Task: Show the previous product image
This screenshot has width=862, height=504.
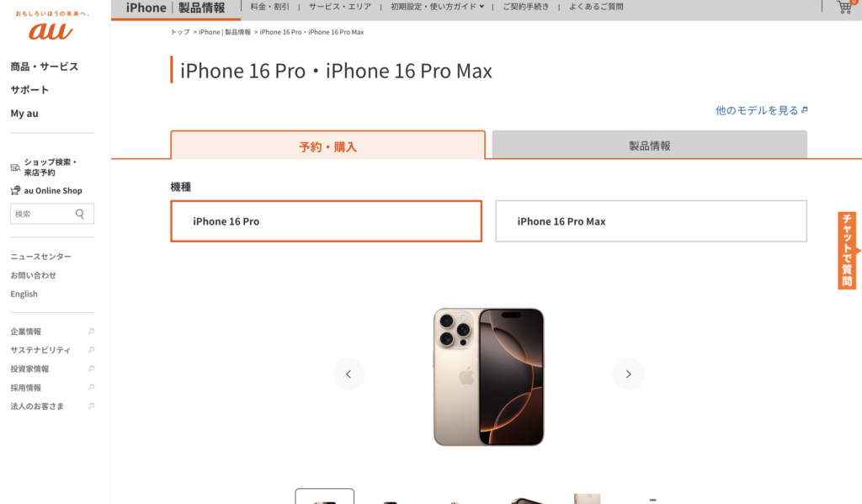Action: tap(349, 374)
